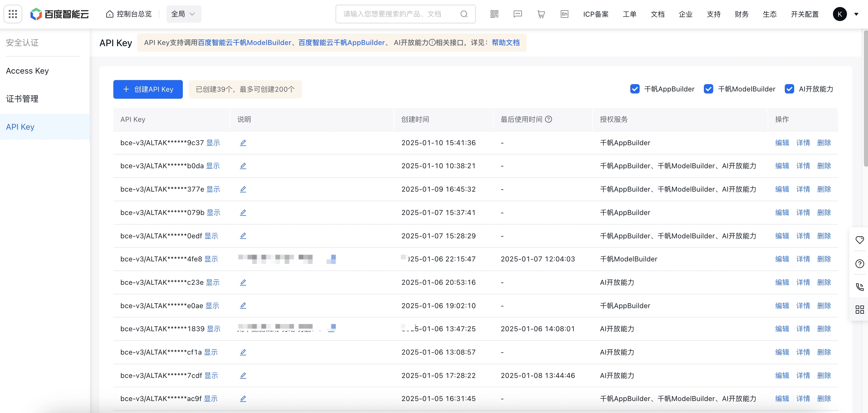Click 删除 for key 377e

(824, 189)
